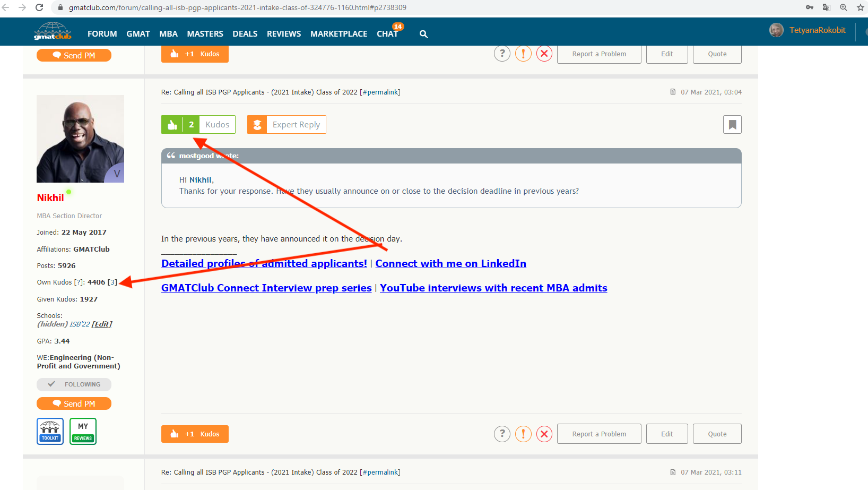
Task: Click the green thumbs-up Kudos icon
Action: coord(172,125)
